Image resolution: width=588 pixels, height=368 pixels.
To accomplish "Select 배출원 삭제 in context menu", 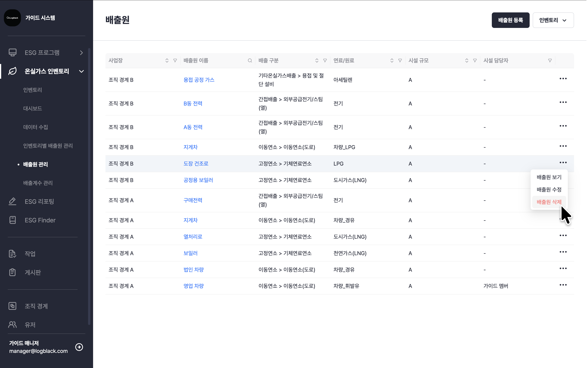I will pos(549,202).
